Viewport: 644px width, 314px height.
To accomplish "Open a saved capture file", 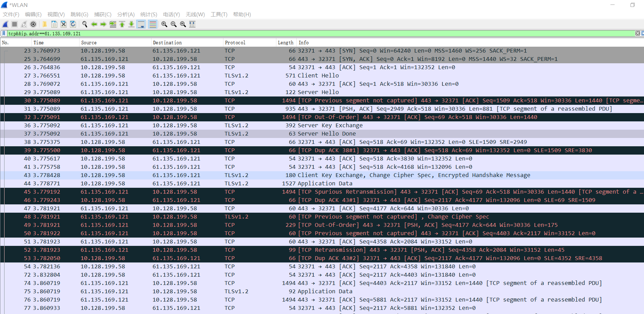I will 45,24.
